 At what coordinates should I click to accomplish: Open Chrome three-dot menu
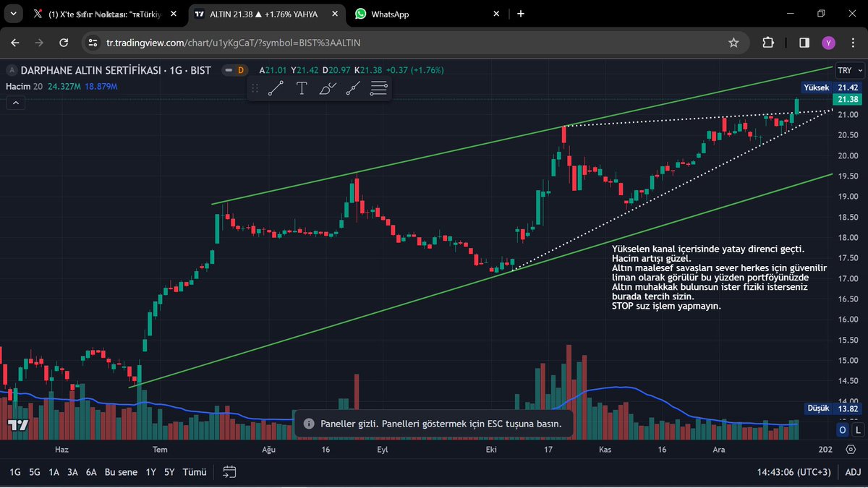point(852,43)
